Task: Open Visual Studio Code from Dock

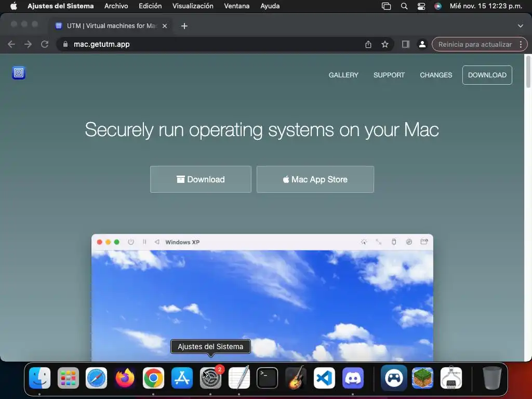Action: pos(324,378)
